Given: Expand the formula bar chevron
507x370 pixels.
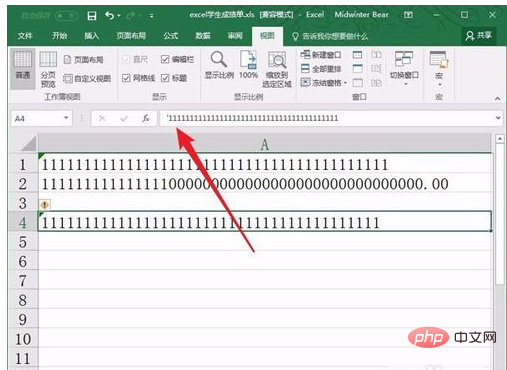Looking at the screenshot, I should (498, 118).
